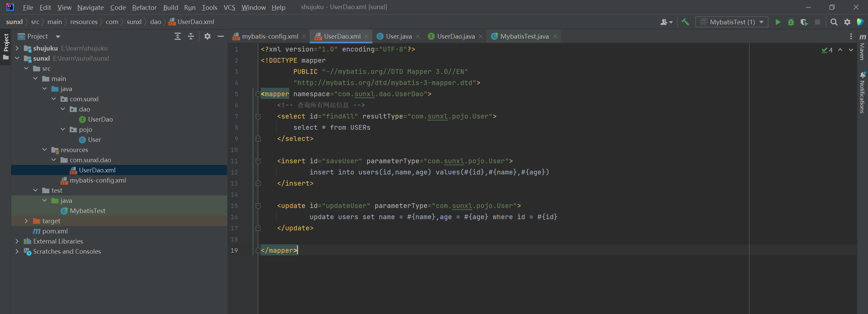Click the IntelliJ IDEA logo icon
868x314 pixels.
[10, 7]
